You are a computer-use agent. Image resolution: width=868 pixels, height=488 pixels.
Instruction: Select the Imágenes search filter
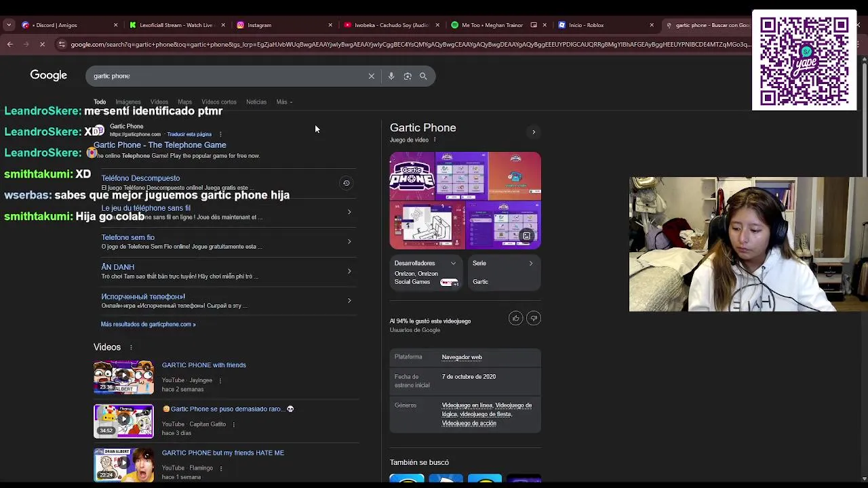pyautogui.click(x=128, y=102)
